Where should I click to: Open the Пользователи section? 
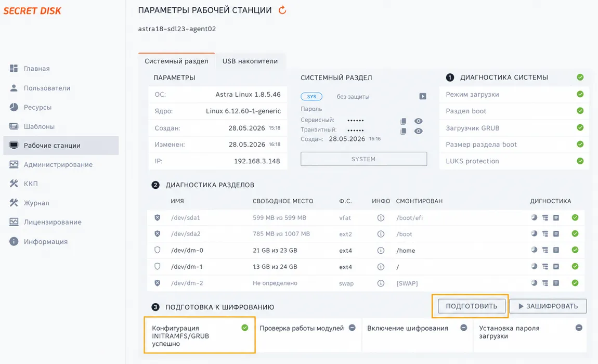click(x=61, y=88)
